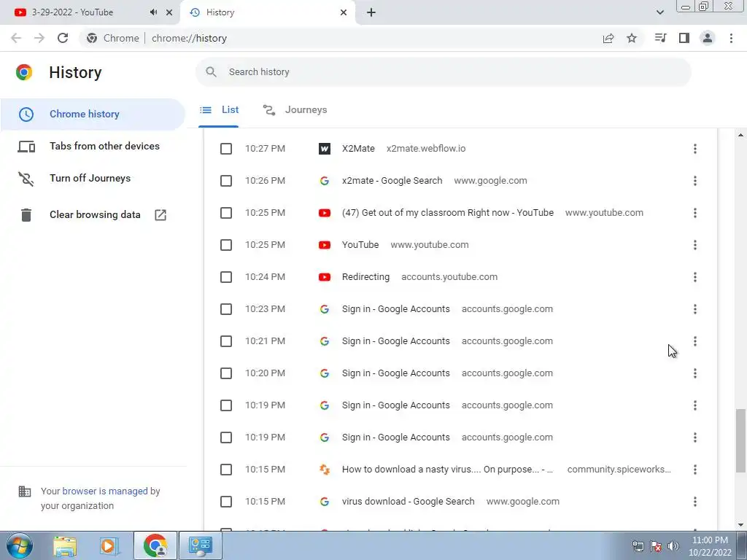Viewport: 747px width, 560px height.
Task: Open Windows Media Player from taskbar
Action: pyautogui.click(x=109, y=545)
